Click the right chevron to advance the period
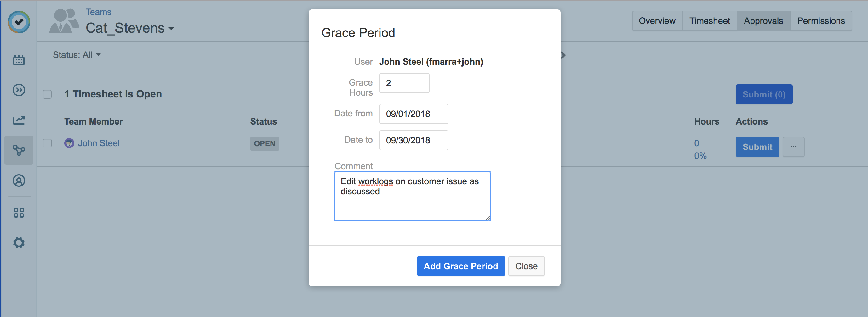Viewport: 868px width, 317px height. 562,55
